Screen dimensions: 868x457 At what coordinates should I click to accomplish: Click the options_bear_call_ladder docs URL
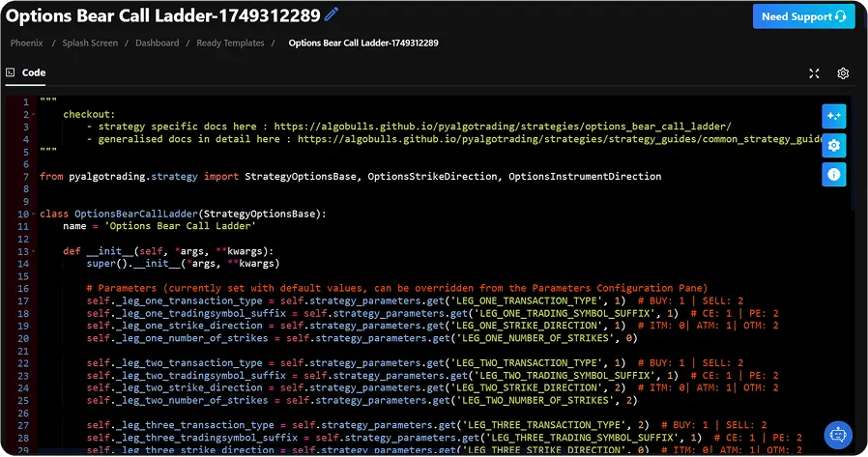pyautogui.click(x=502, y=127)
